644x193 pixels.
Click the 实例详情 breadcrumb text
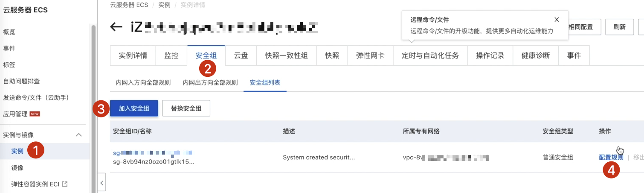pyautogui.click(x=193, y=5)
